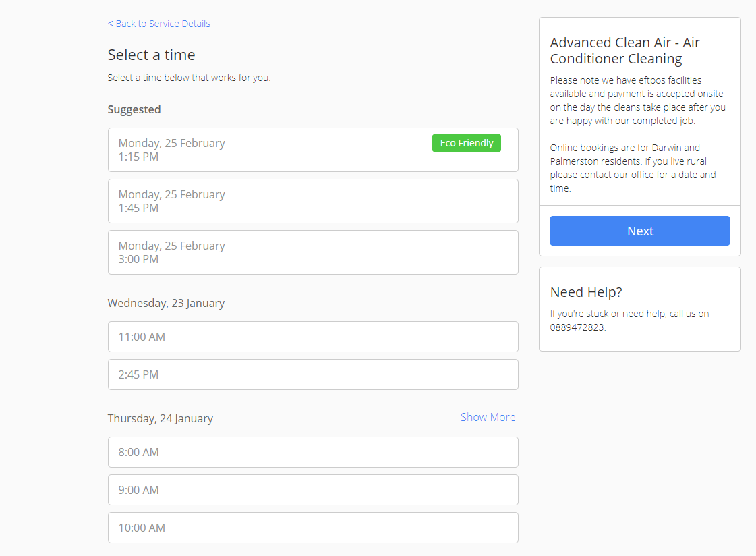The height and width of the screenshot is (556, 756).
Task: Pick Monday 25 February 3:00 PM slot
Action: [x=313, y=252]
